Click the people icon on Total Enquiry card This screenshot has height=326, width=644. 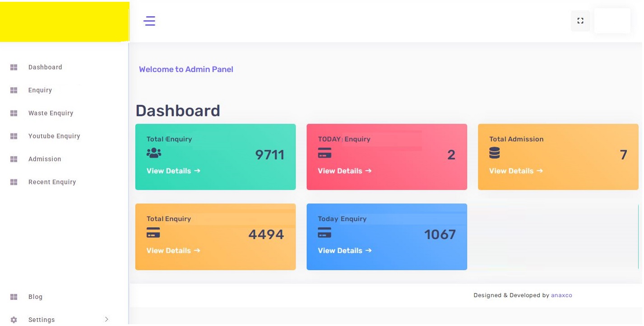pos(154,153)
